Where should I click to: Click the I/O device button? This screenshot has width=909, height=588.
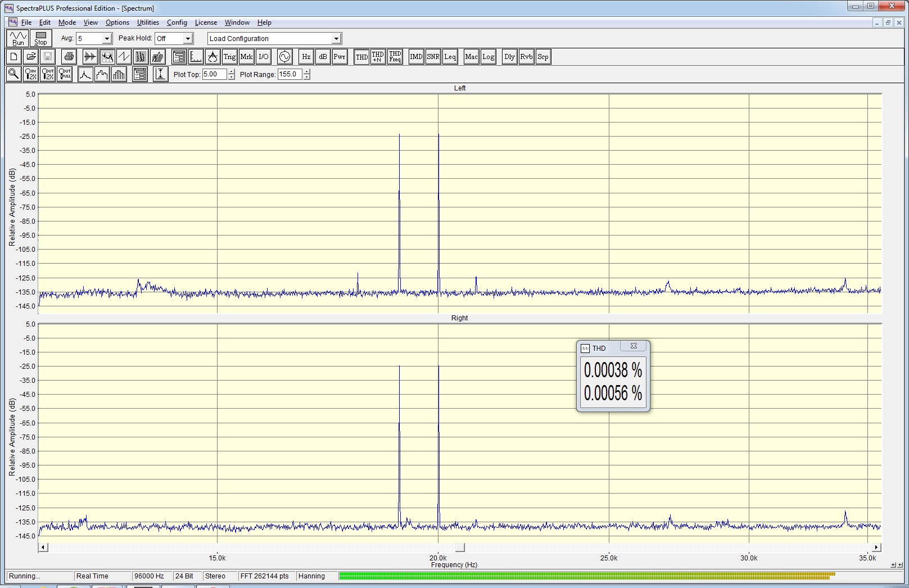263,57
